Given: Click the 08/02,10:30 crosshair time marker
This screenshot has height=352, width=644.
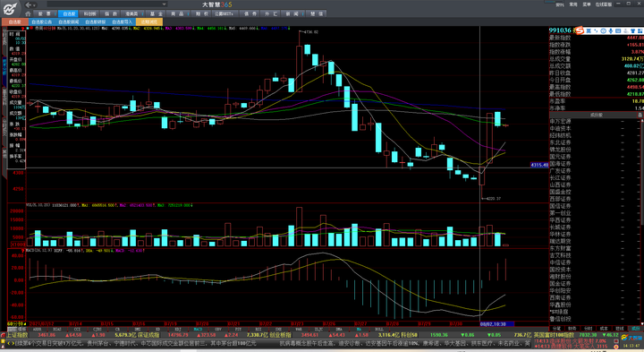Looking at the screenshot, I should (x=497, y=324).
